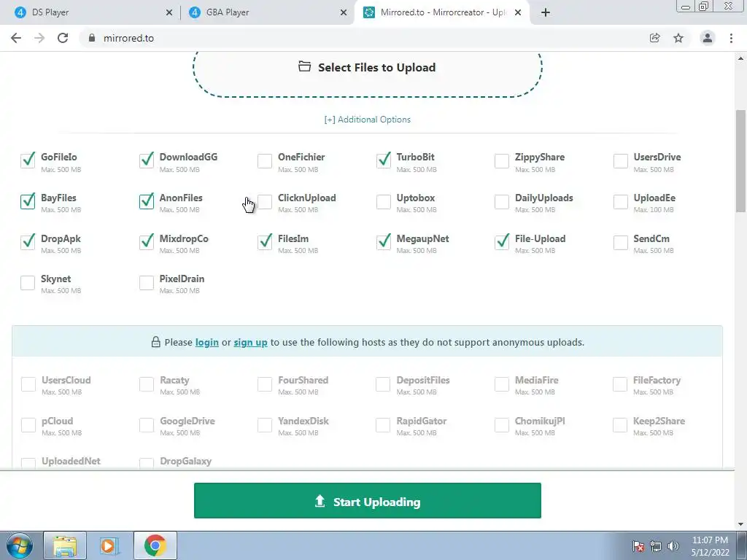Go back to the previous page

(16, 38)
